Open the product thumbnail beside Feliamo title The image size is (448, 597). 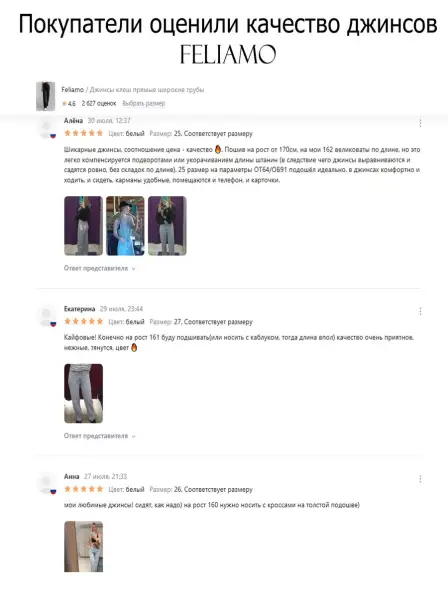pos(46,96)
